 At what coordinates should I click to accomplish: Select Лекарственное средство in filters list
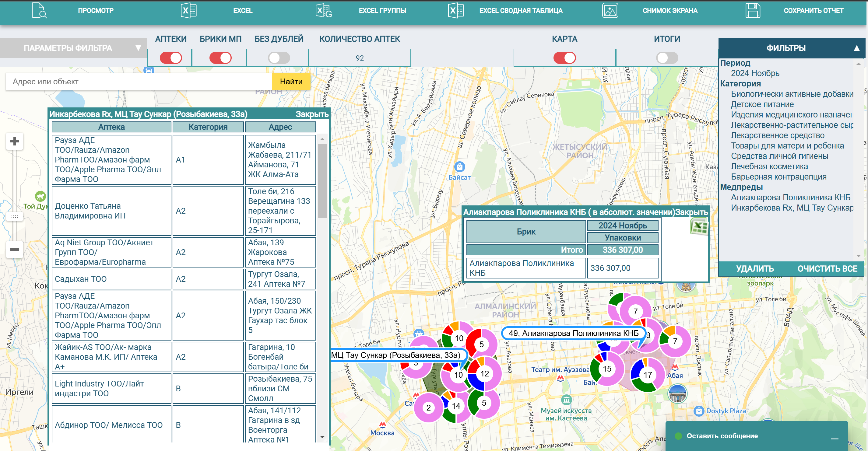pos(777,135)
